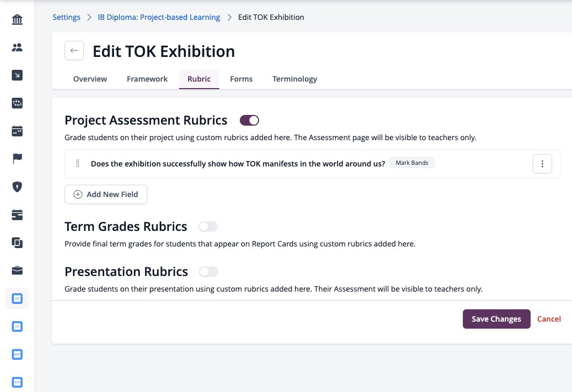This screenshot has height=392, width=572.
Task: Select the highlighted DP programme icon
Action: pyautogui.click(x=17, y=299)
